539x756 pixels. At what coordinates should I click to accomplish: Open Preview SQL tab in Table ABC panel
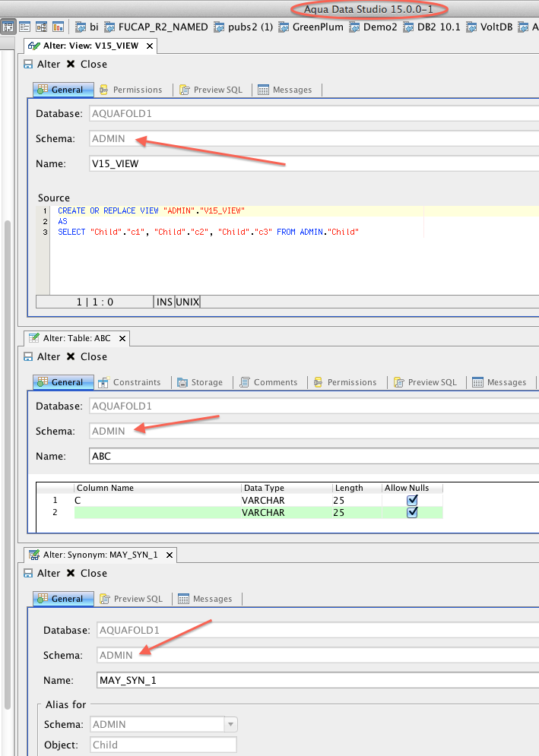pyautogui.click(x=426, y=382)
